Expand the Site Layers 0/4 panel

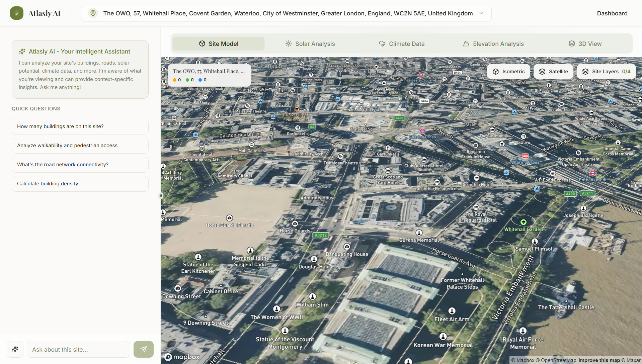tap(606, 72)
